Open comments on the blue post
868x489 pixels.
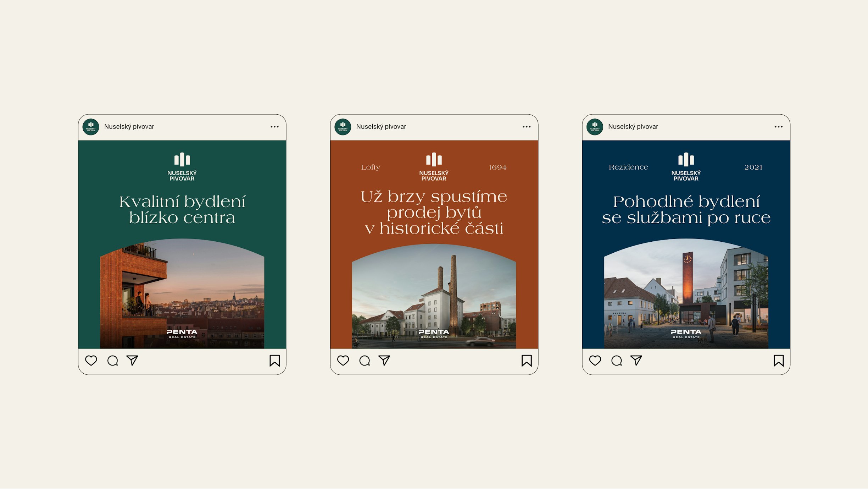pyautogui.click(x=617, y=361)
